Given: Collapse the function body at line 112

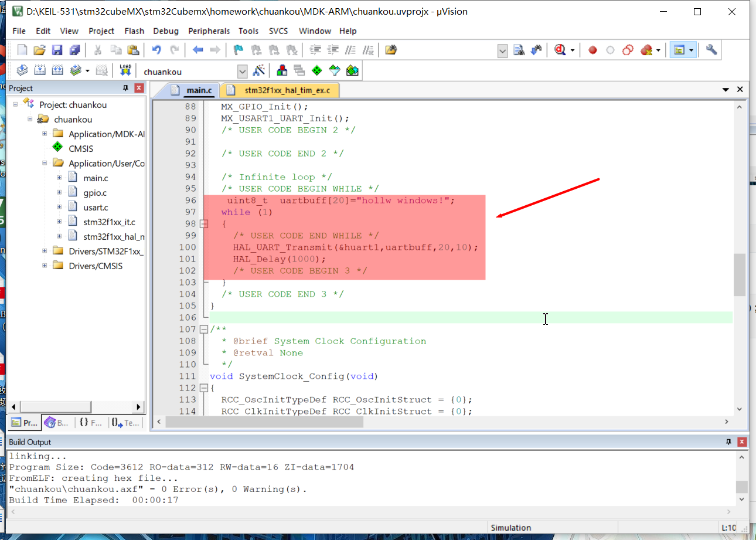Looking at the screenshot, I should pos(204,388).
